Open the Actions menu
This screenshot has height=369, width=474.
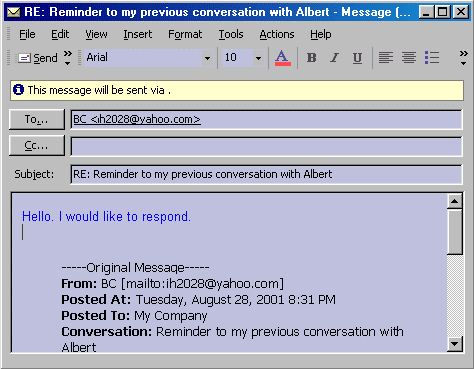[x=277, y=34]
